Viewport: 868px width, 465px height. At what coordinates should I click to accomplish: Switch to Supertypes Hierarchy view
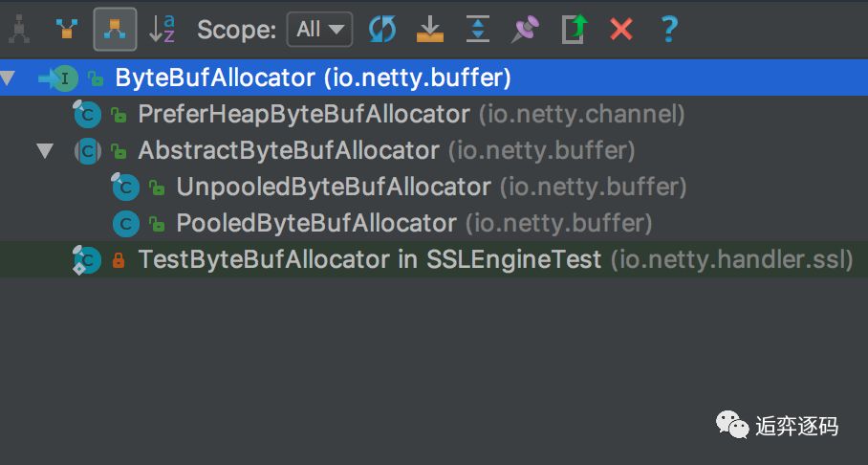click(x=66, y=30)
